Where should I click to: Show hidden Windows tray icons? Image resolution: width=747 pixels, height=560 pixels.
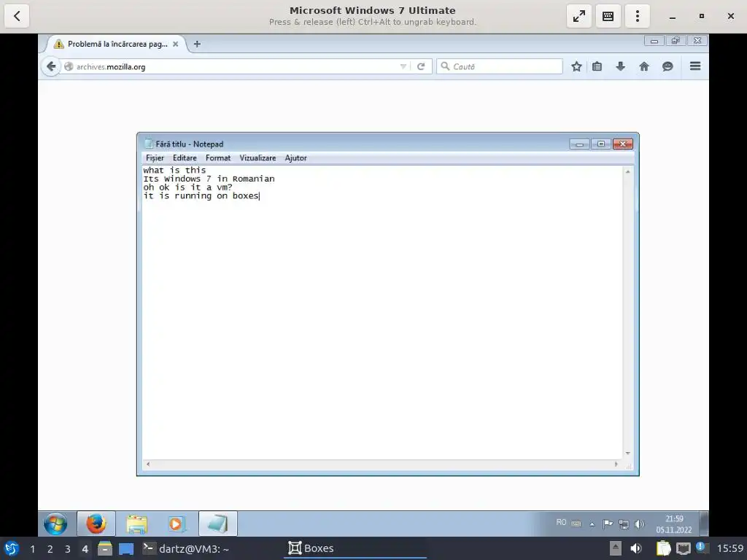(592, 524)
